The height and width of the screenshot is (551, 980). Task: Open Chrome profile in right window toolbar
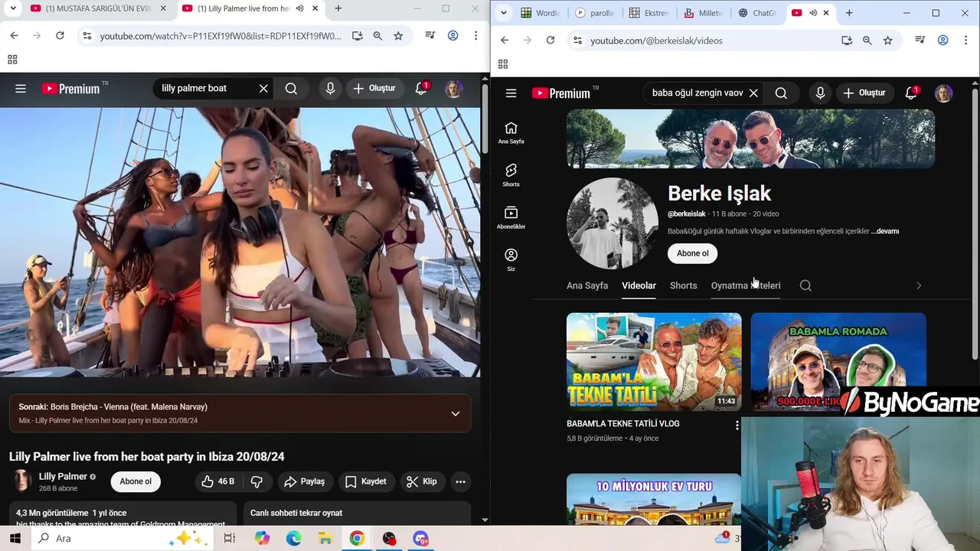pyautogui.click(x=943, y=41)
